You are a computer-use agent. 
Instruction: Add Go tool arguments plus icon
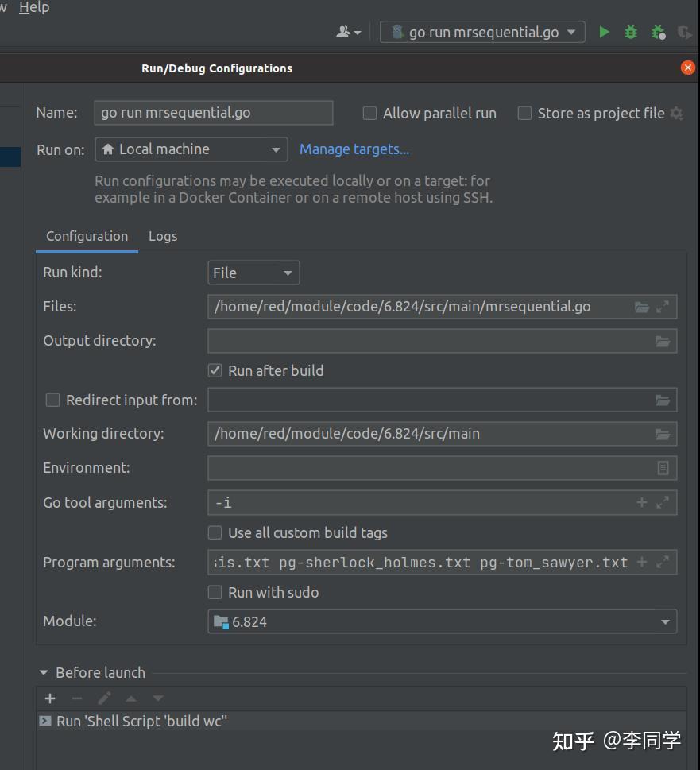642,502
